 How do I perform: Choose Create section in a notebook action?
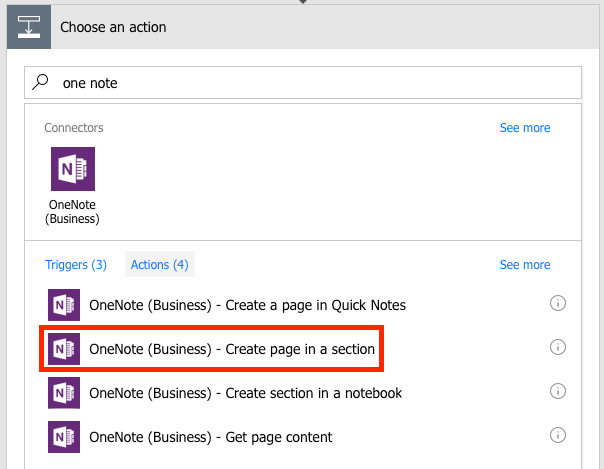pos(245,393)
